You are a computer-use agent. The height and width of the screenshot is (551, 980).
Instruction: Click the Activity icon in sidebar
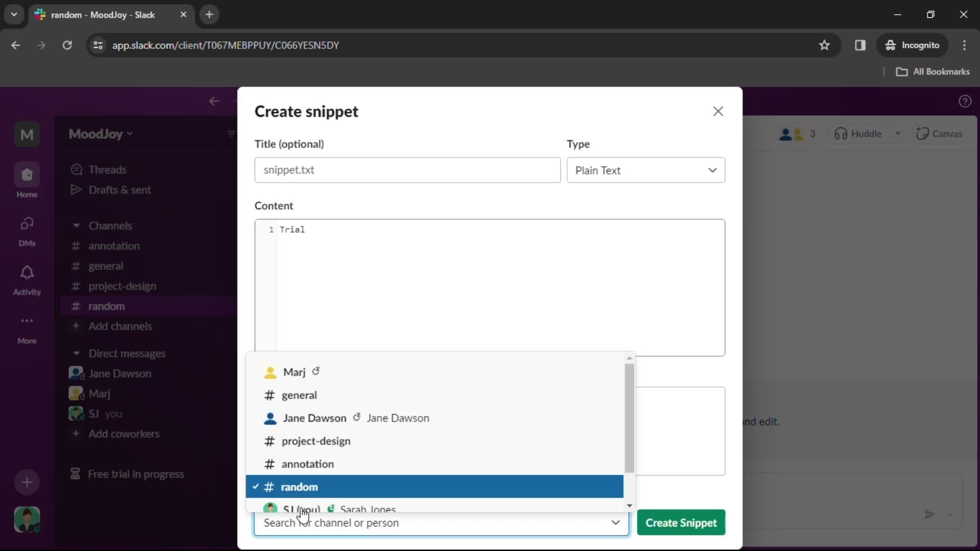coord(27,278)
